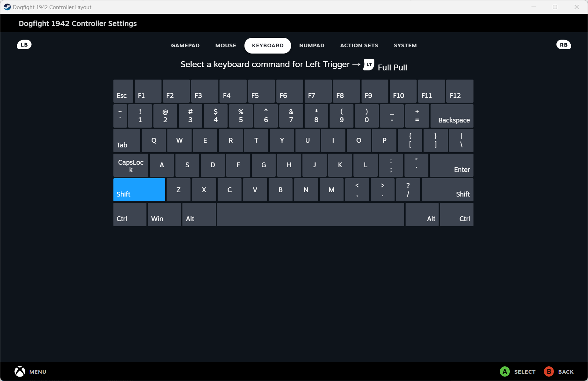Choose the Tab key
The image size is (588, 381).
tap(127, 140)
